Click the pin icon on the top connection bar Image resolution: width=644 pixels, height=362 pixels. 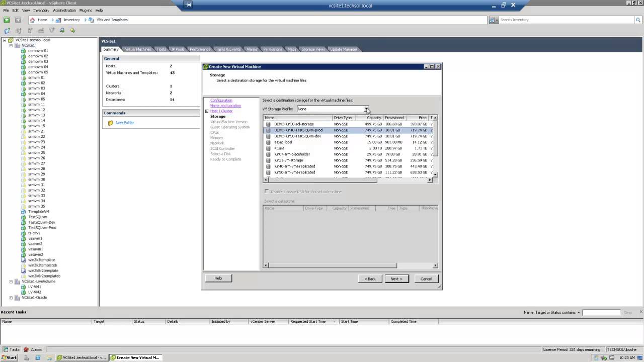tap(189, 5)
